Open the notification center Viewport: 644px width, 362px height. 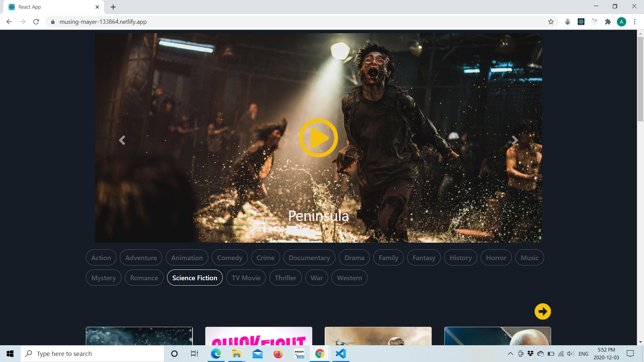click(630, 354)
